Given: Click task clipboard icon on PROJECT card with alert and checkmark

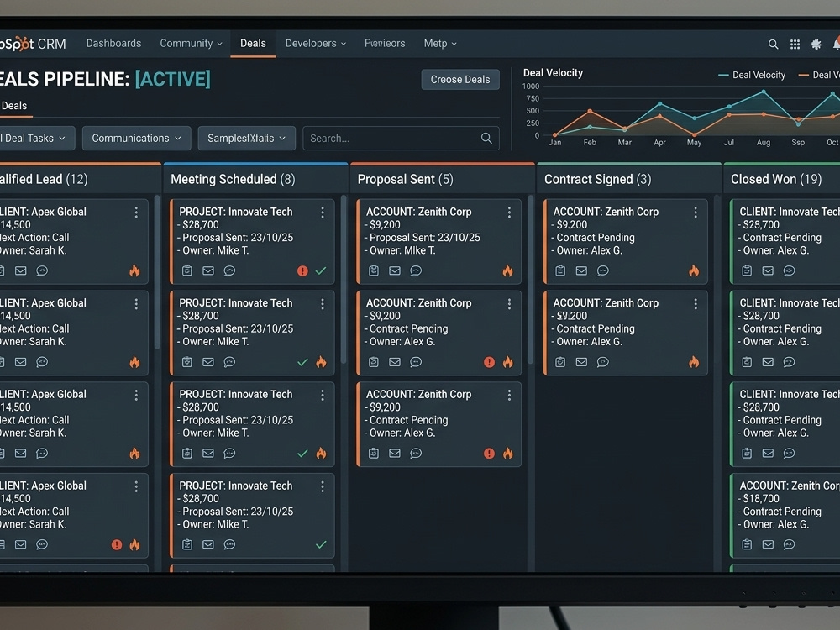Looking at the screenshot, I should pyautogui.click(x=187, y=270).
